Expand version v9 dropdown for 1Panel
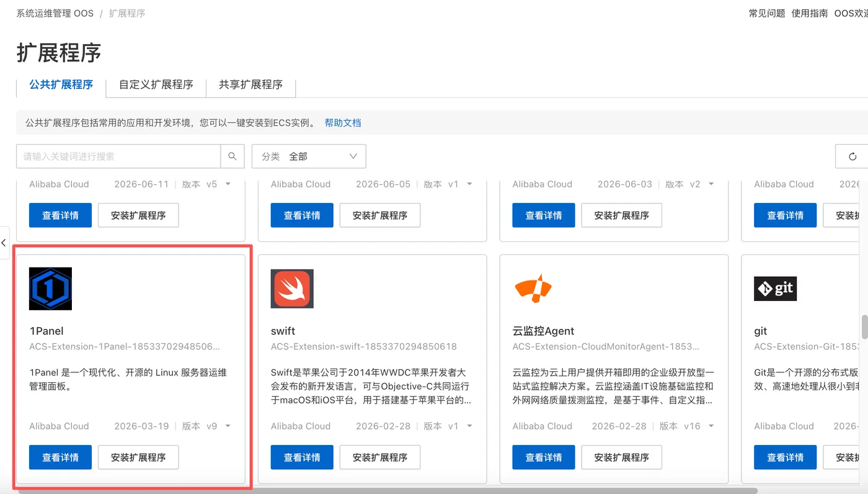Viewport: 868px width, 494px height. [x=228, y=426]
